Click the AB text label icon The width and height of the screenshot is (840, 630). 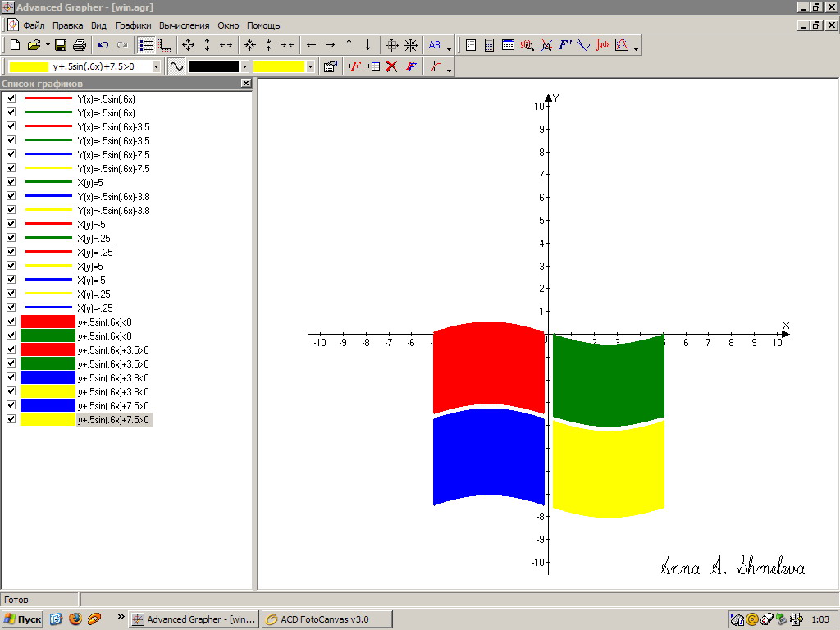[435, 45]
